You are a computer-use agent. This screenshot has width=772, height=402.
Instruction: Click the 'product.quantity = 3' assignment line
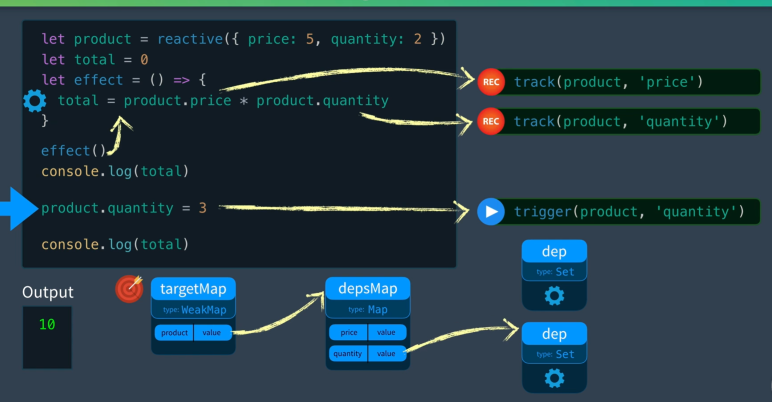click(x=124, y=208)
